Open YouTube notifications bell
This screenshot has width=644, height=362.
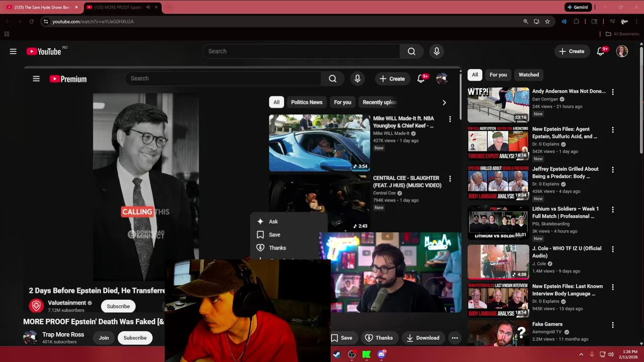(x=601, y=51)
